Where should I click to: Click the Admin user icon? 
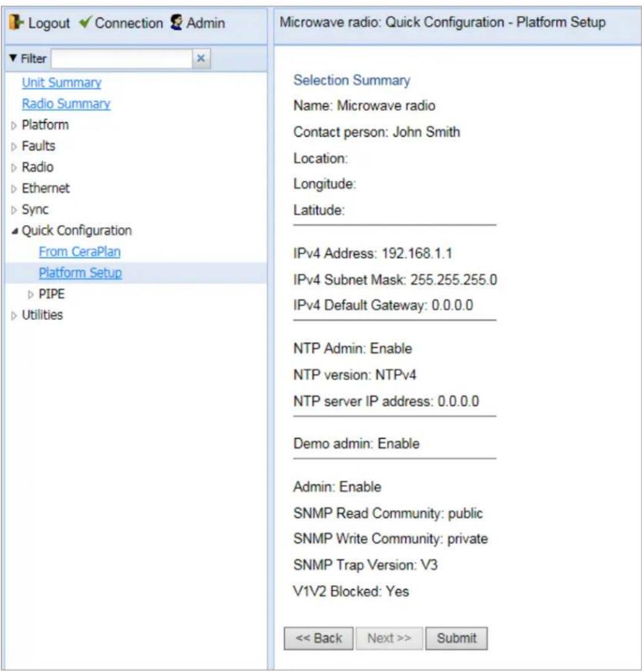(x=176, y=22)
